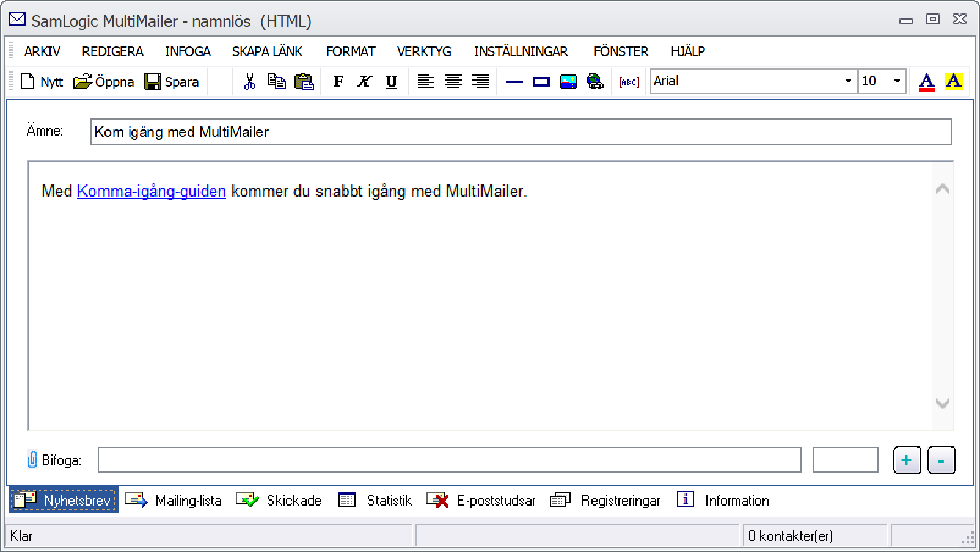Click inside the Bifoga attachment field
The width and height of the screenshot is (980, 552).
tap(449, 460)
